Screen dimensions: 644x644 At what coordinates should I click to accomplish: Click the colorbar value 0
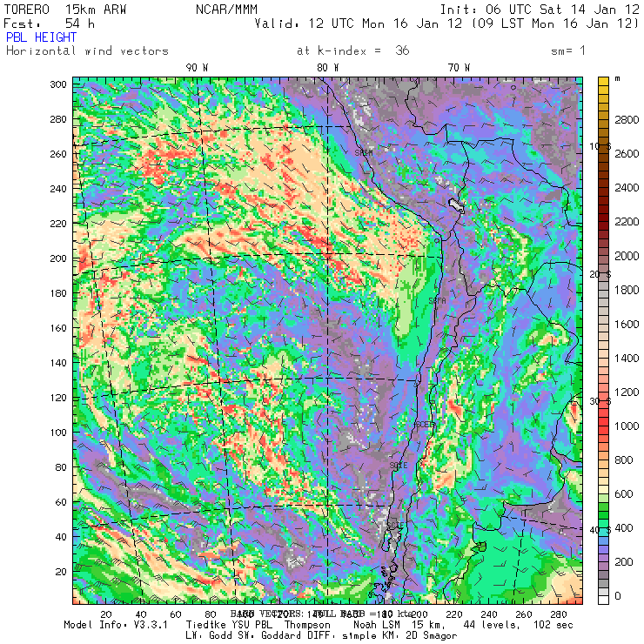(618, 596)
